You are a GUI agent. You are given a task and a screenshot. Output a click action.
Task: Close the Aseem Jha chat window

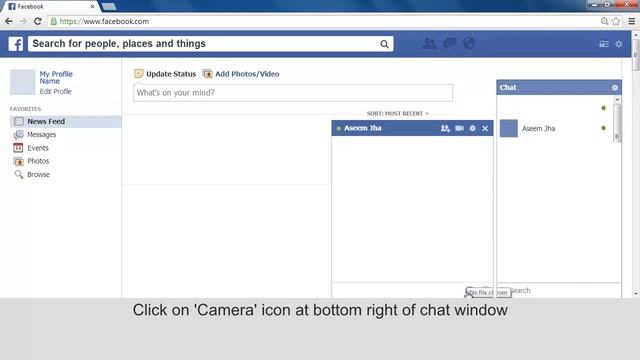point(485,129)
